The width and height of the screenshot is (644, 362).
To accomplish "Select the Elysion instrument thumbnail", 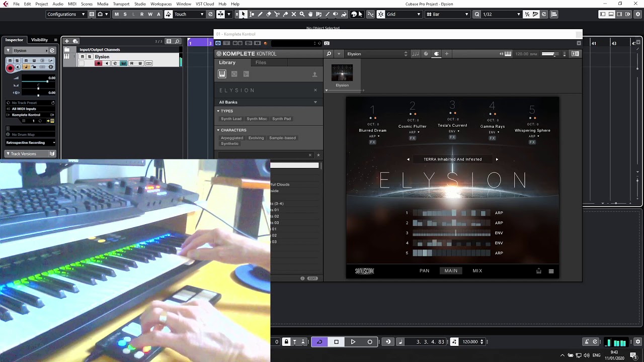I will pyautogui.click(x=342, y=73).
